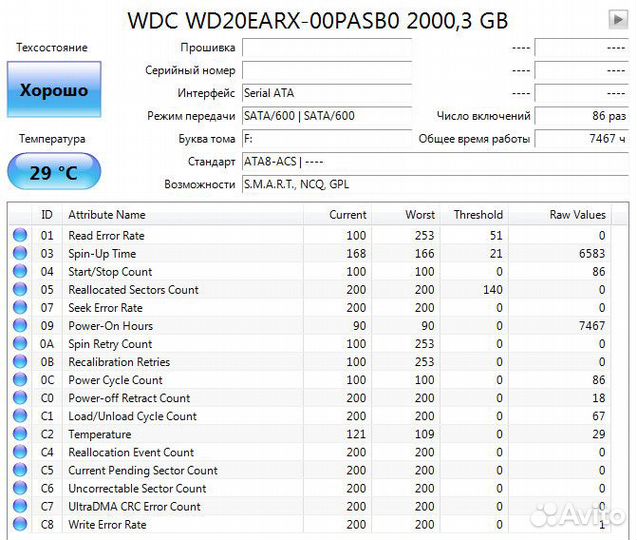Click the Attribute Name column header
This screenshot has width=637, height=540.
107,214
